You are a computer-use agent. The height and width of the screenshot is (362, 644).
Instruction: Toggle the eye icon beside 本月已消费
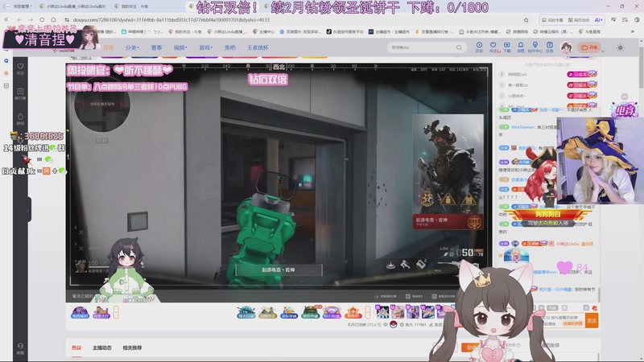[x=386, y=325]
